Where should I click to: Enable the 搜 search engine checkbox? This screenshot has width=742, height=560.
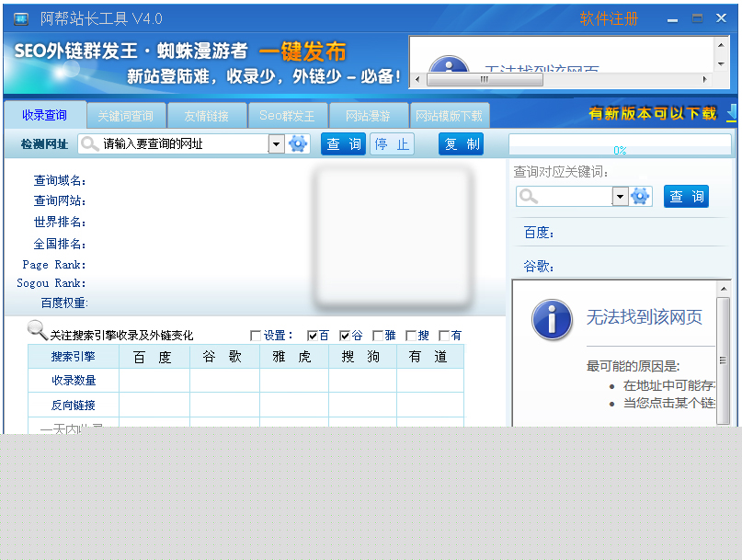(x=411, y=336)
